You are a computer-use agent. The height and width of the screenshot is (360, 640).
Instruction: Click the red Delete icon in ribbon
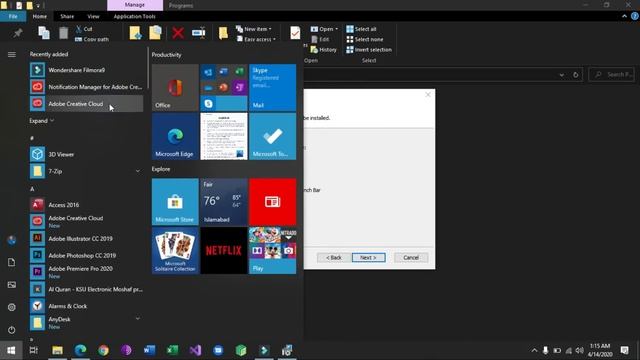tap(178, 33)
